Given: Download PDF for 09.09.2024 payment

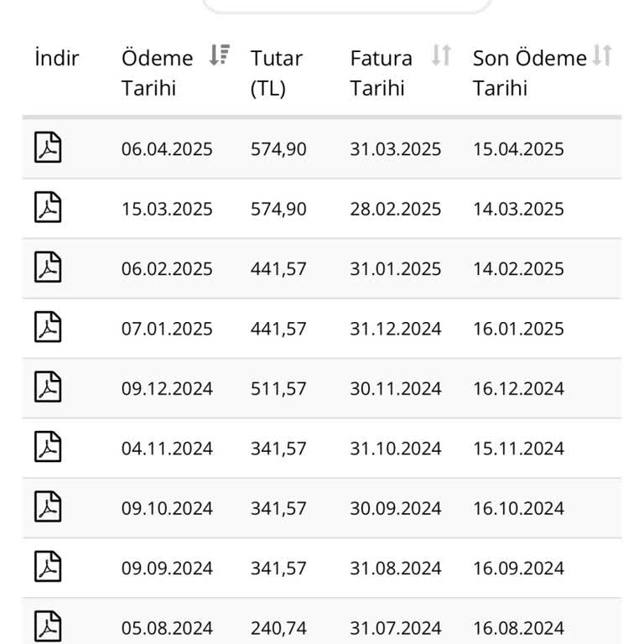Looking at the screenshot, I should (x=48, y=567).
